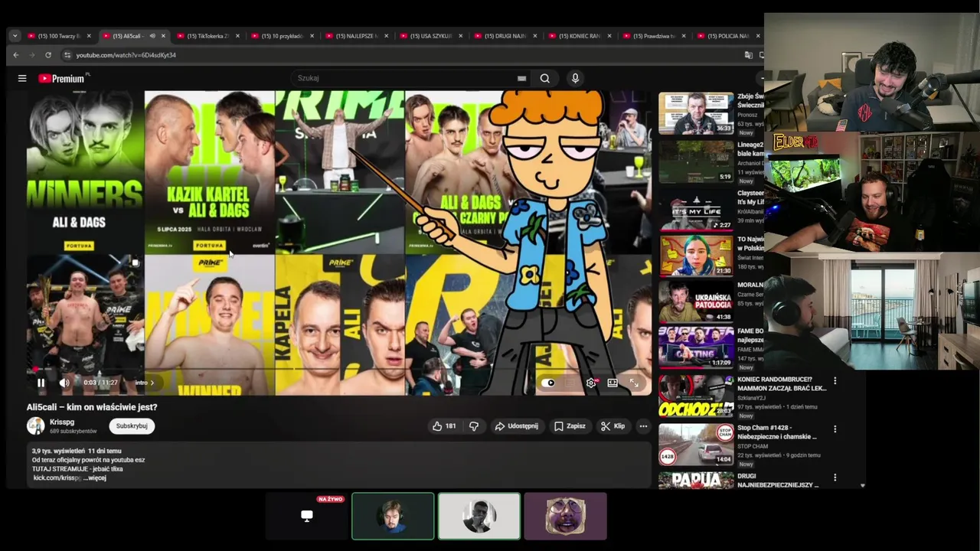Switch to theater mode in the player
The height and width of the screenshot is (551, 980).
point(612,383)
